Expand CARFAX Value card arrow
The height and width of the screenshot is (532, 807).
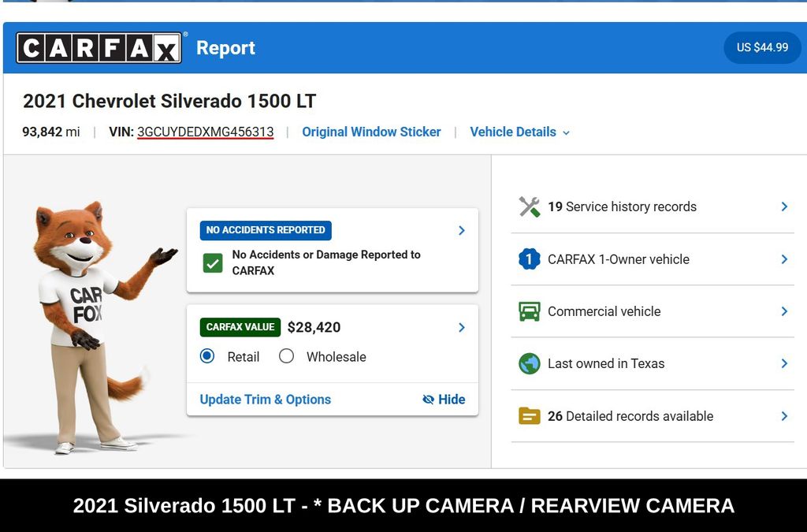(461, 327)
